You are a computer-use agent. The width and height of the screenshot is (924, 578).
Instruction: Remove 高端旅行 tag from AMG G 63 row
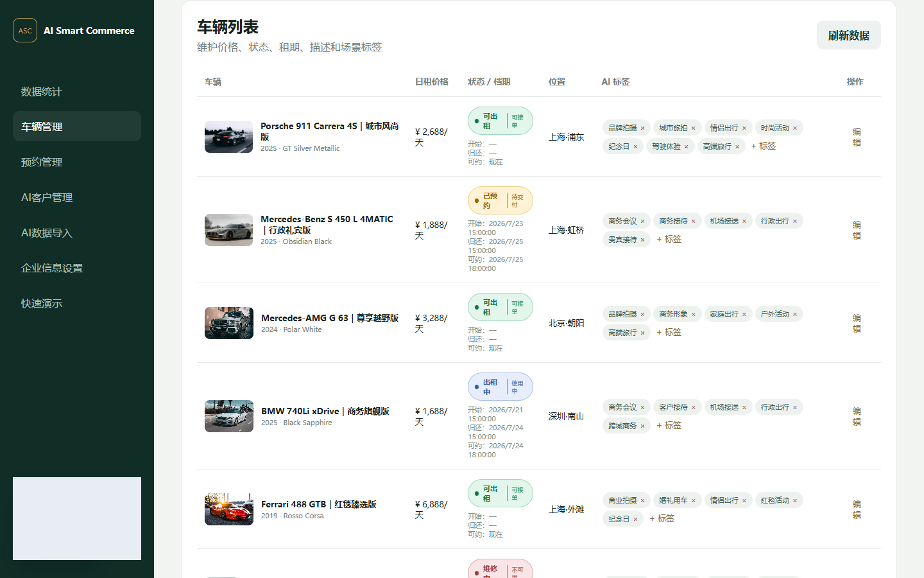pos(642,333)
